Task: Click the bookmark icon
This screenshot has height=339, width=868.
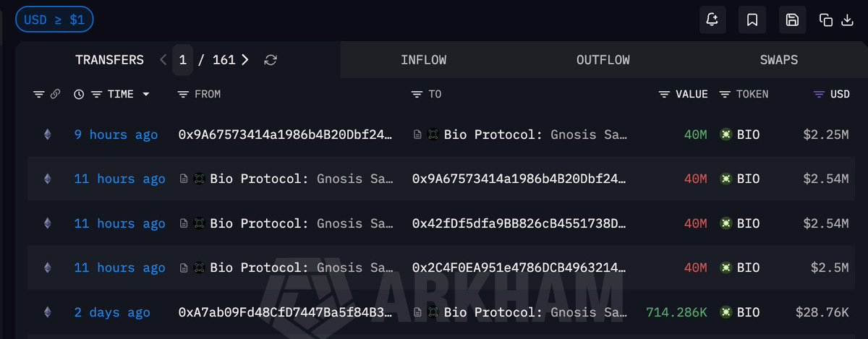Action: point(752,20)
